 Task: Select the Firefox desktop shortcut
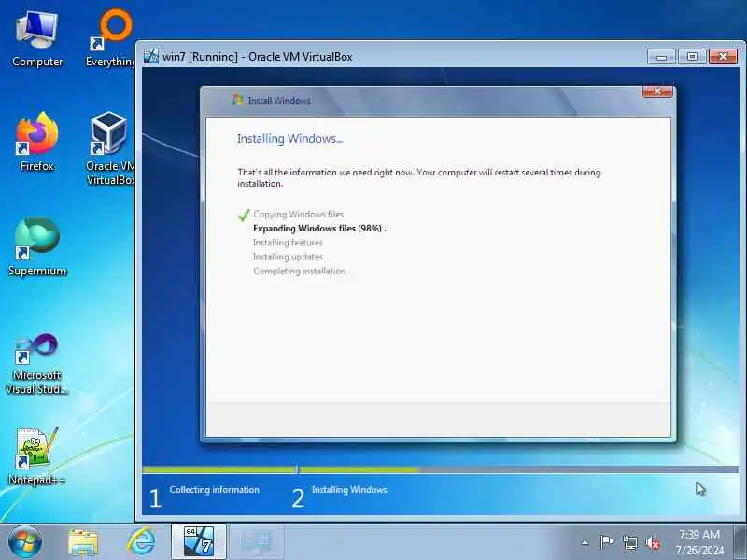point(37,142)
